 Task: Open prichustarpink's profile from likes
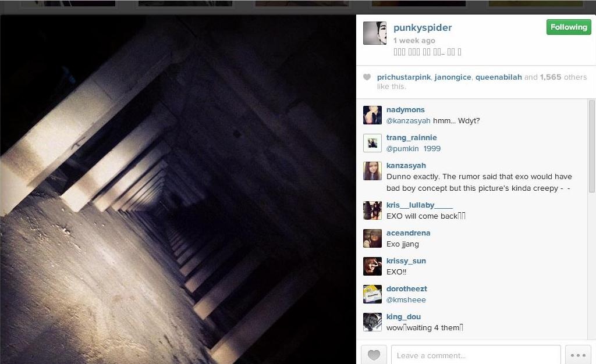click(x=404, y=77)
